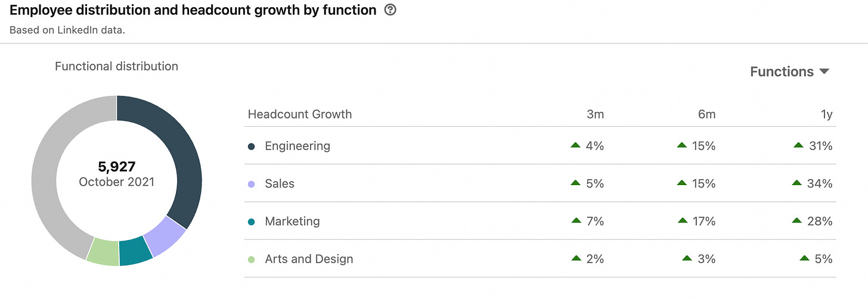Click the Functions dropdown arrow
This screenshot has height=300, width=868.
point(824,71)
